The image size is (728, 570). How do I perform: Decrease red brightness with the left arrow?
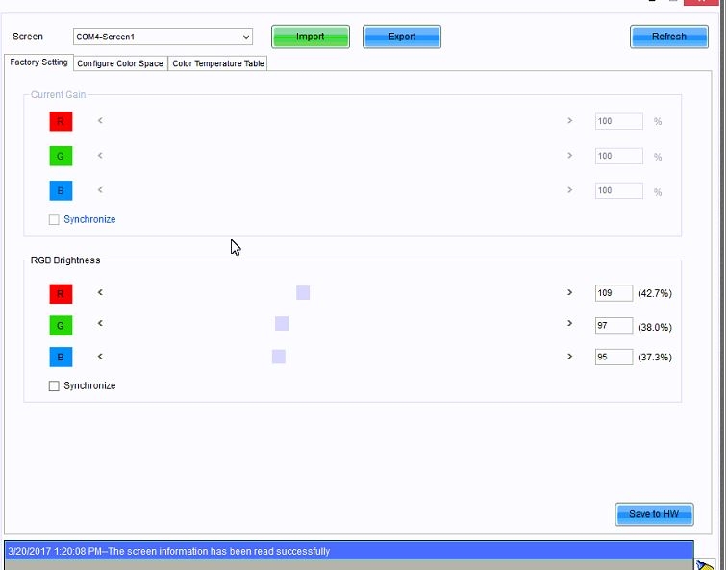pyautogui.click(x=100, y=292)
